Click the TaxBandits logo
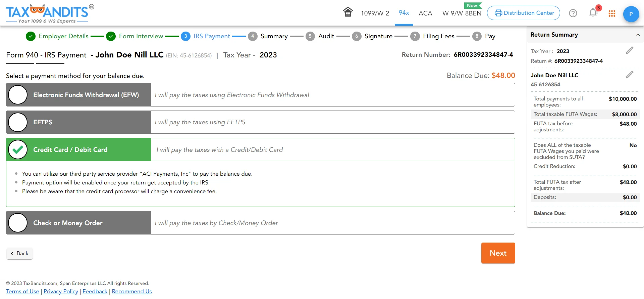The width and height of the screenshot is (644, 299). click(50, 14)
